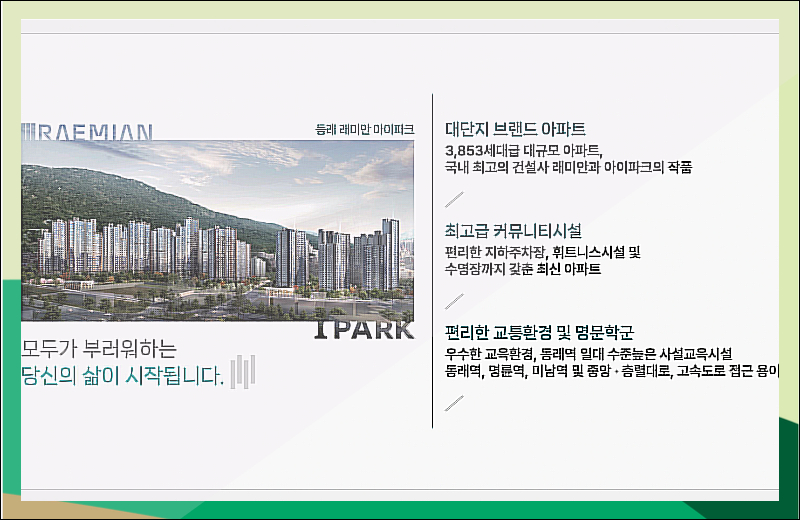This screenshot has width=800, height=520.
Task: Click the line starting '동래역, 명륜역, 미남역'
Action: (612, 371)
